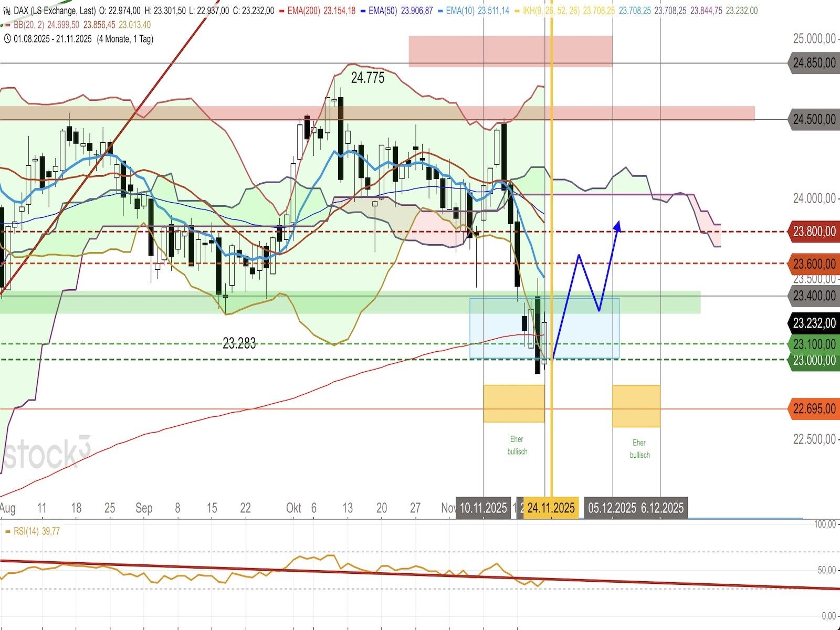Click the blue EMA(50) legend marker
This screenshot has height=630, width=840.
point(363,10)
